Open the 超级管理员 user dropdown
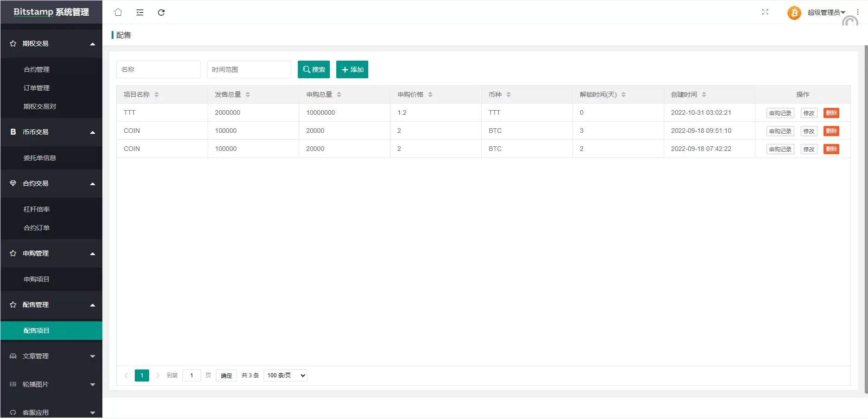868x419 pixels. pyautogui.click(x=826, y=13)
